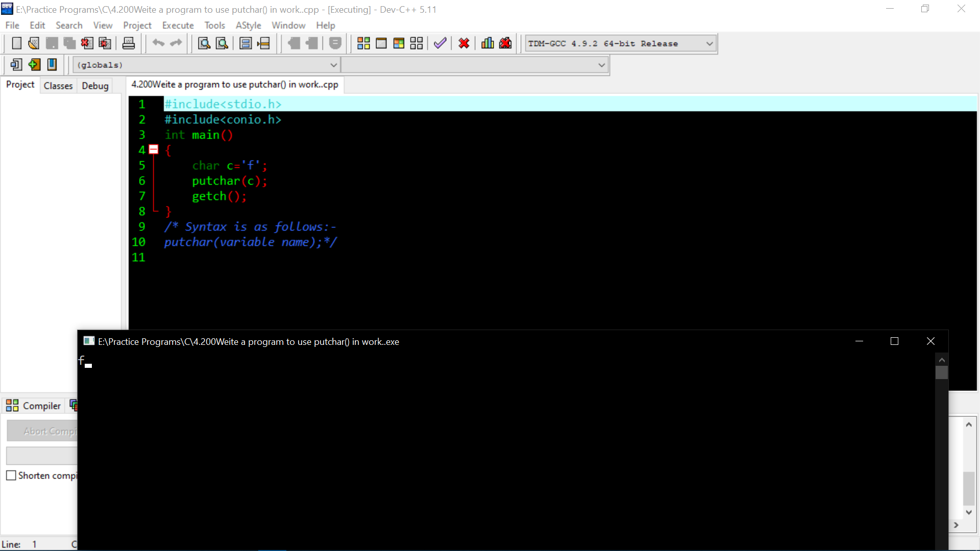Select the Debug tab

(x=95, y=85)
